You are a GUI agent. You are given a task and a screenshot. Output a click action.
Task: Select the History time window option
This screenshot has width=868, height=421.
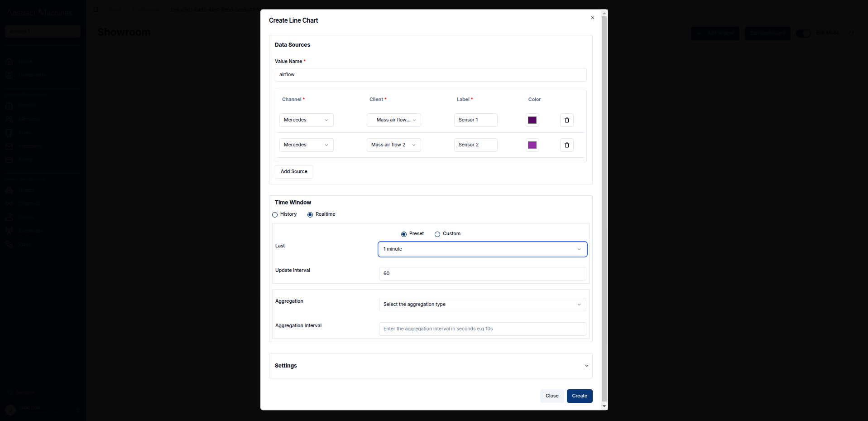point(275,215)
